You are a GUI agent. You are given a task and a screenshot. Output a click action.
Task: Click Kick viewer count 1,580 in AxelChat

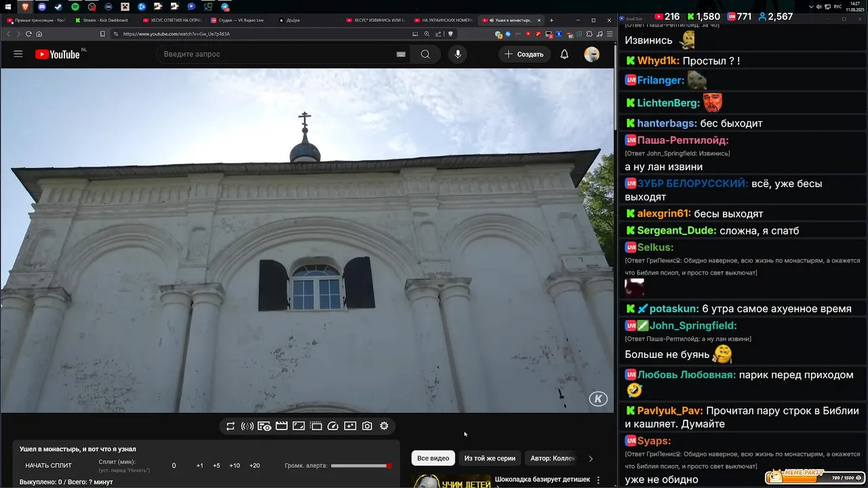click(704, 17)
